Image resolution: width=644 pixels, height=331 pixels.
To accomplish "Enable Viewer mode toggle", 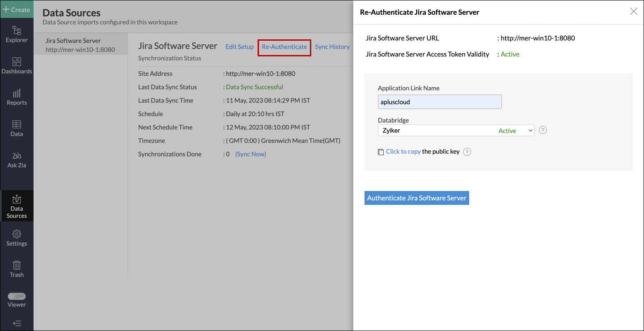I will click(x=17, y=296).
